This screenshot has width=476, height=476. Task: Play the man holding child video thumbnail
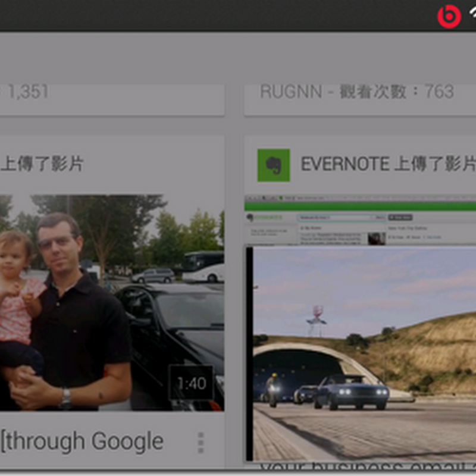click(112, 303)
